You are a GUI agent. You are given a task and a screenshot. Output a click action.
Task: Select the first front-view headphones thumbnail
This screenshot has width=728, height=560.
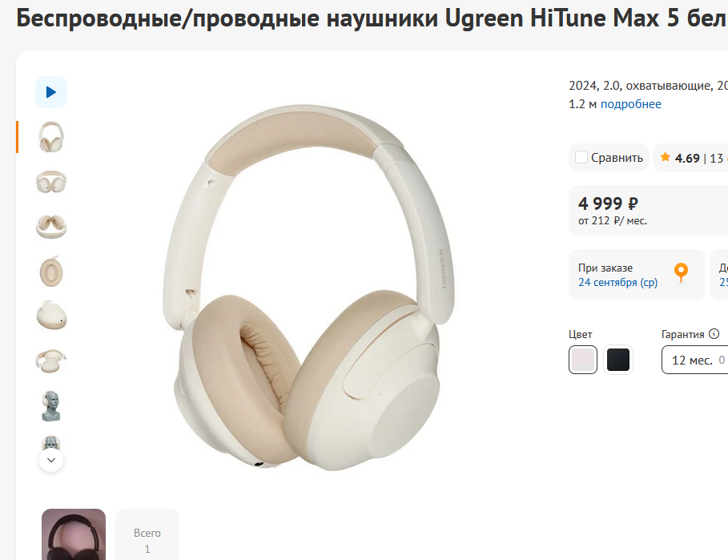51,137
